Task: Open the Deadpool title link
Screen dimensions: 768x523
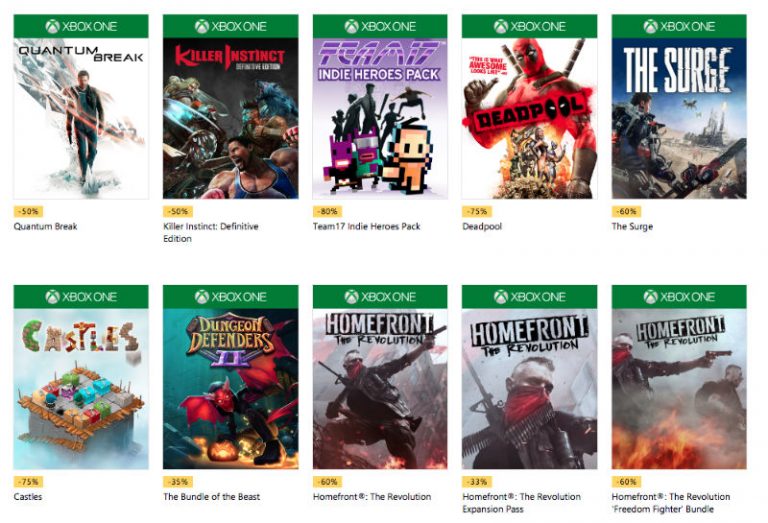Action: click(x=482, y=227)
